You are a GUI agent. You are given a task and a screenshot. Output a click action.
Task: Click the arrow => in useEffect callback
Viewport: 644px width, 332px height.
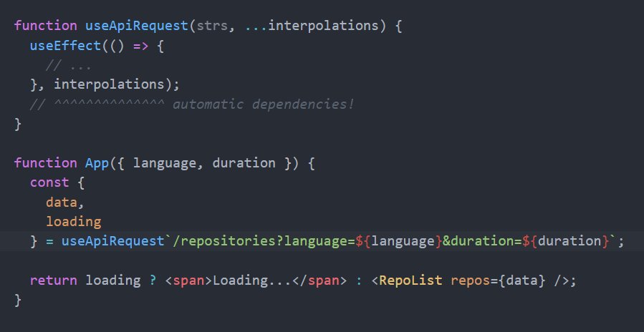tap(140, 46)
